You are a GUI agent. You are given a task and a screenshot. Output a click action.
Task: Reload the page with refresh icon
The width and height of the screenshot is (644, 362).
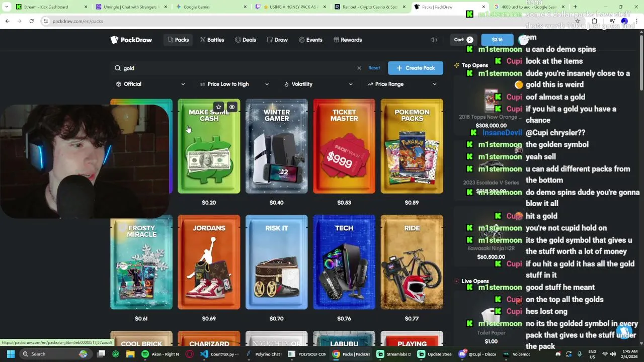tap(31, 21)
